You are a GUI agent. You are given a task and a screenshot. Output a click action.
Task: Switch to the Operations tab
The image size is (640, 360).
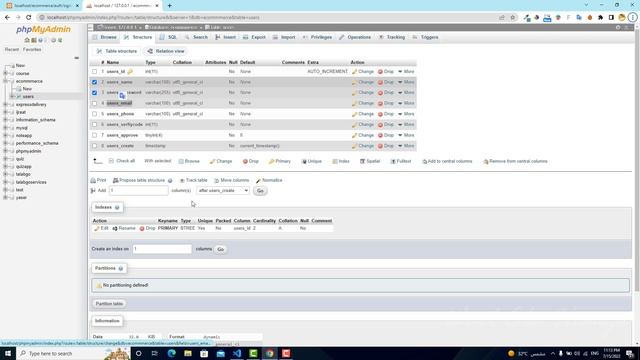355,37
